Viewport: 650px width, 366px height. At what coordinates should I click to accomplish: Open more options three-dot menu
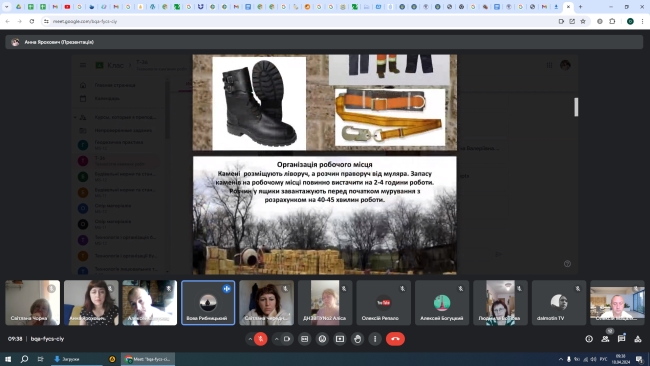tap(375, 339)
